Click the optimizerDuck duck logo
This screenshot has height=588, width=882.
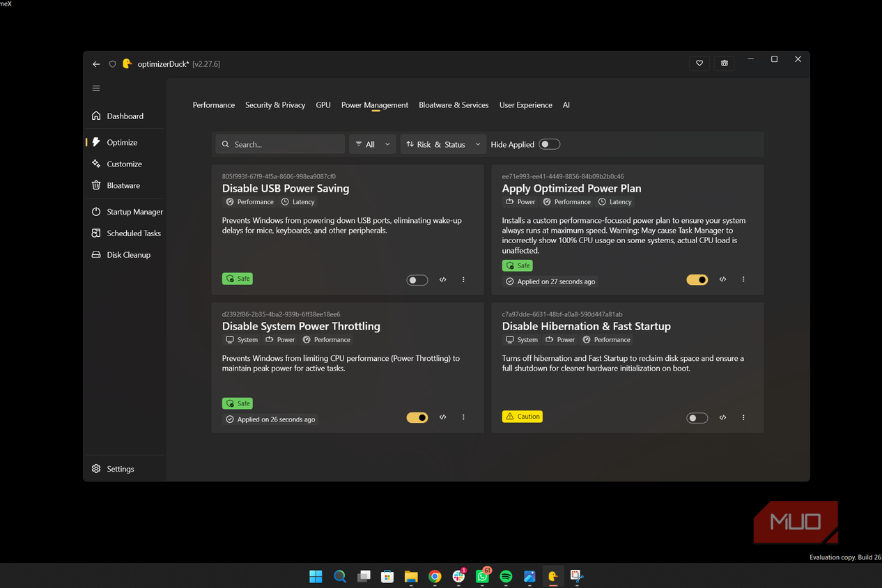127,63
